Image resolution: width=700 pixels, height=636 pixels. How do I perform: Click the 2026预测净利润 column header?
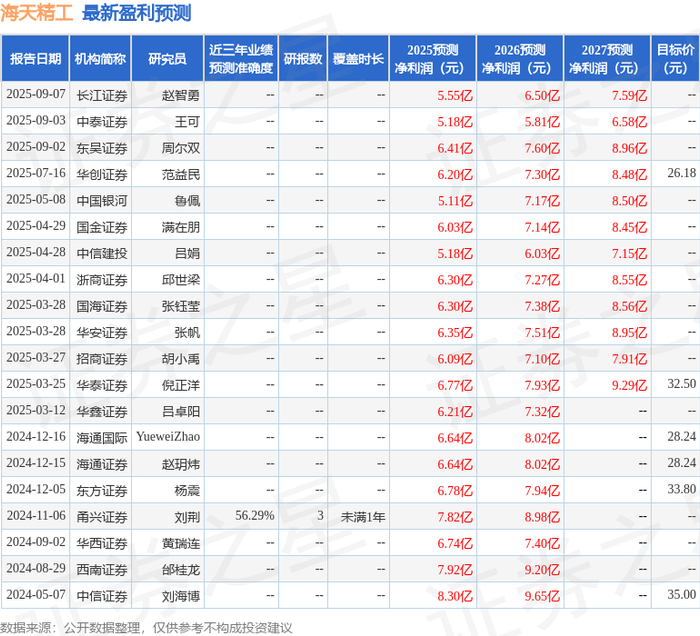(x=520, y=58)
